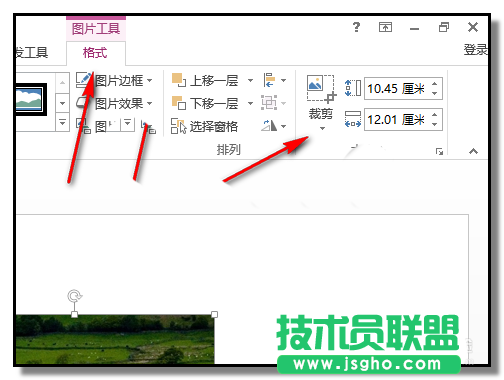
Task: Open the 选择窗格 selection pane
Action: pos(204,126)
